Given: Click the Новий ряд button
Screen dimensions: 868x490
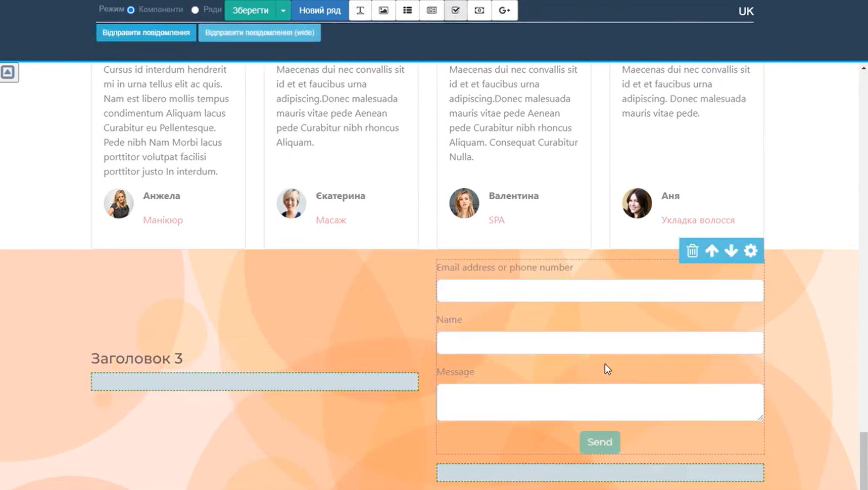Looking at the screenshot, I should [x=319, y=10].
